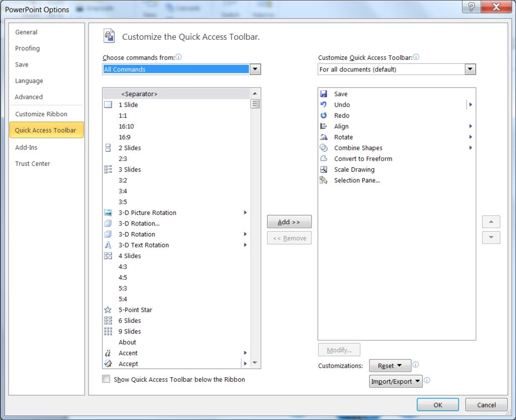
Task: Select the Redo icon in right list
Action: (324, 115)
